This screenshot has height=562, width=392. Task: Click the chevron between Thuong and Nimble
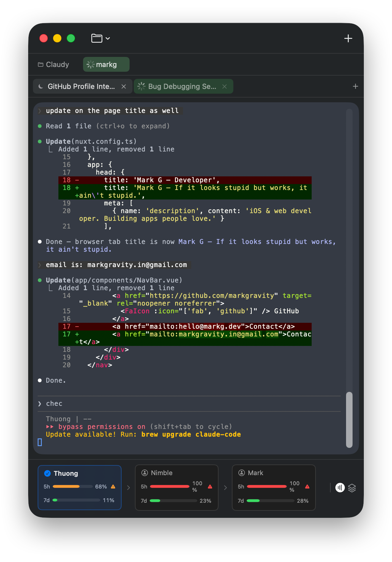coord(128,488)
